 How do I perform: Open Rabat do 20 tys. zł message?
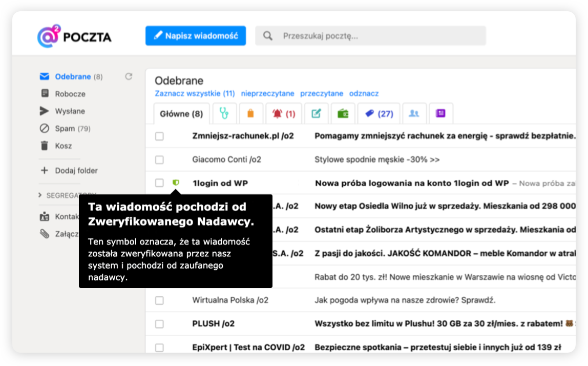[x=445, y=277]
